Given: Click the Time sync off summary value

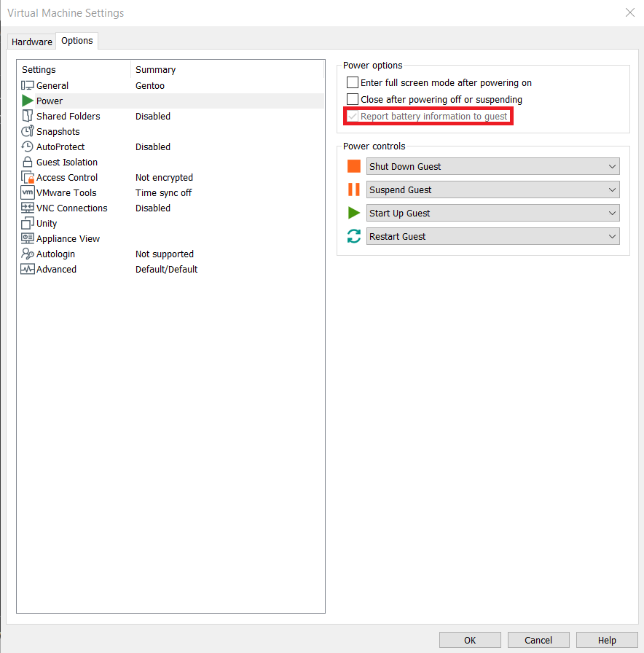Looking at the screenshot, I should click(x=163, y=193).
